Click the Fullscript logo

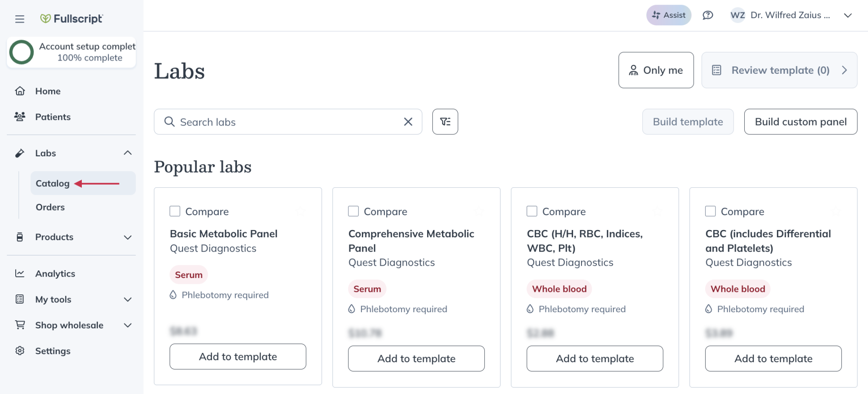pyautogui.click(x=71, y=19)
